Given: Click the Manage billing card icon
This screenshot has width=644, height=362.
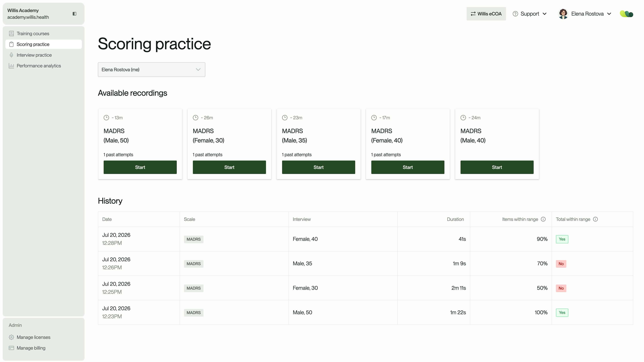Looking at the screenshot, I should [11, 348].
